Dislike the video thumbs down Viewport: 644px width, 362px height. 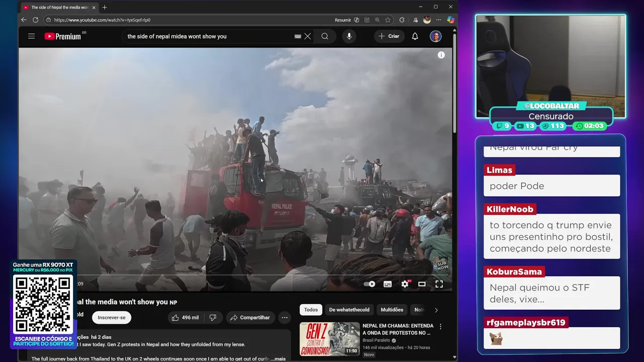tap(213, 318)
